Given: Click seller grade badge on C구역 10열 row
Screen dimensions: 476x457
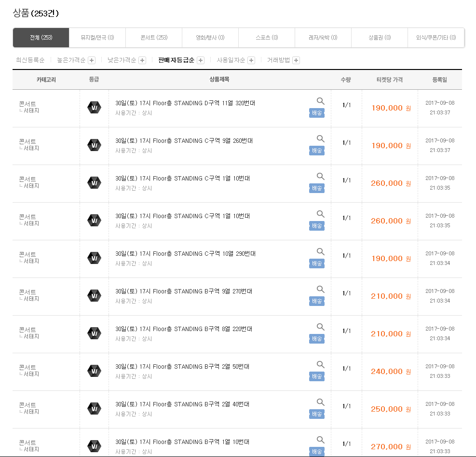Looking at the screenshot, I should click(x=94, y=258).
